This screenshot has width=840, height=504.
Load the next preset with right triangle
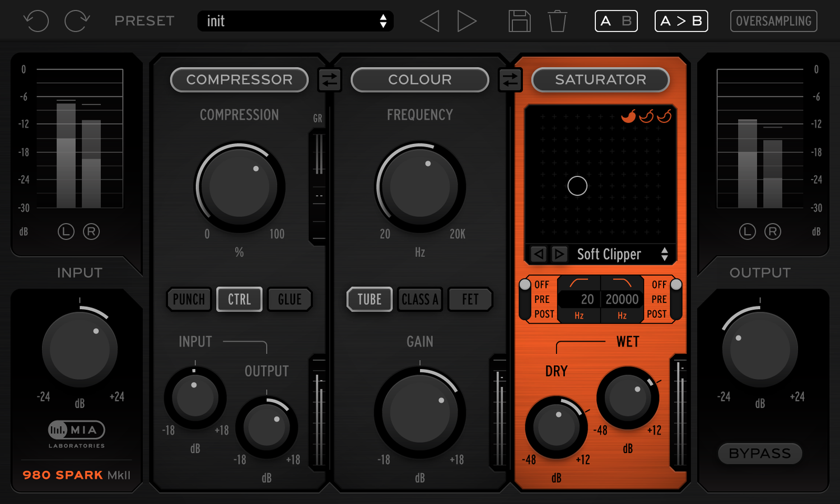point(466,21)
